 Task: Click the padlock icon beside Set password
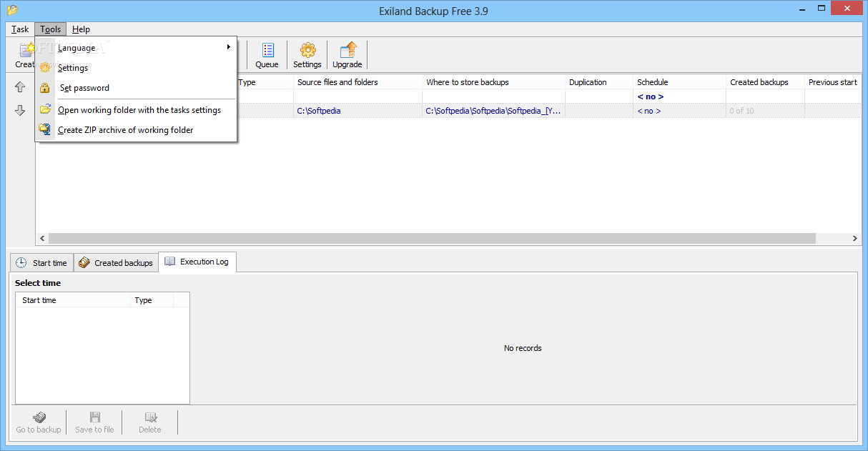pyautogui.click(x=45, y=88)
